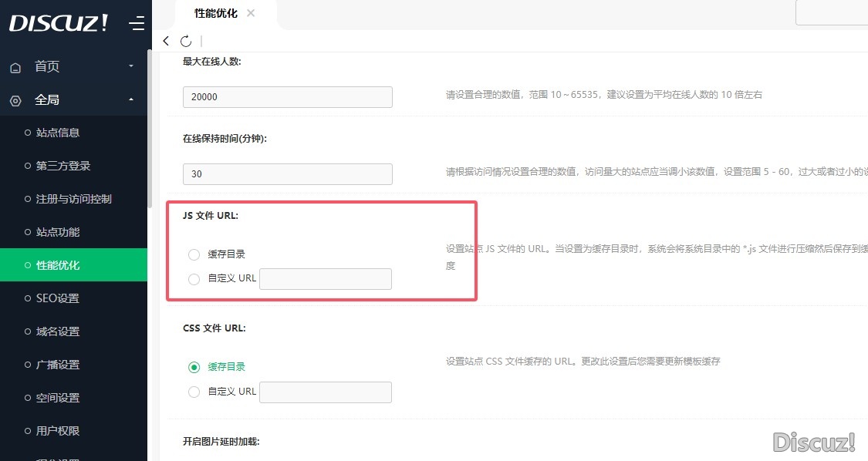Collapse the 全局 menu section
Viewport: 868px width, 461px height.
130,99
